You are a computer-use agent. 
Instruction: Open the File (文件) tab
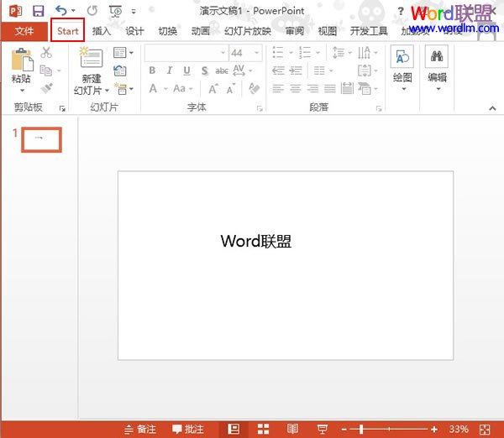click(24, 31)
